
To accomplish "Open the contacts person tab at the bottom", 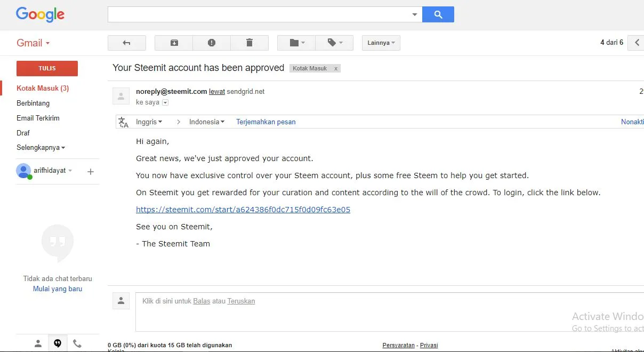I will pyautogui.click(x=38, y=343).
